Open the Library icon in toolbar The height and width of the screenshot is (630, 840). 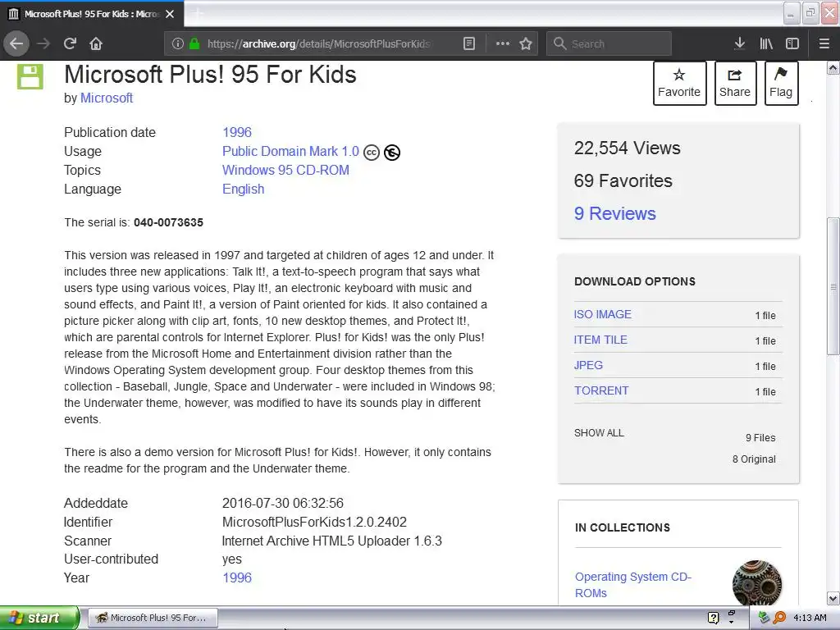(x=766, y=43)
